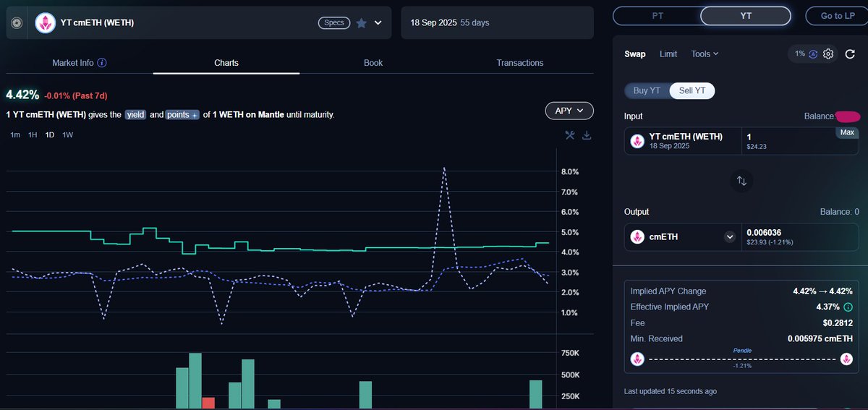Viewport: 868px width, 410px height.
Task: Open the Transactions tab
Action: coord(520,63)
